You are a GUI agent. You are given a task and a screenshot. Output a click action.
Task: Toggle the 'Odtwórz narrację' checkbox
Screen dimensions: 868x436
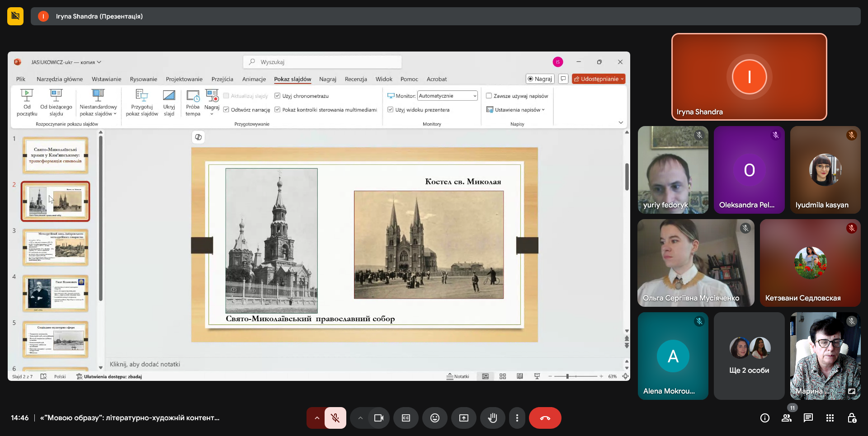[226, 110]
